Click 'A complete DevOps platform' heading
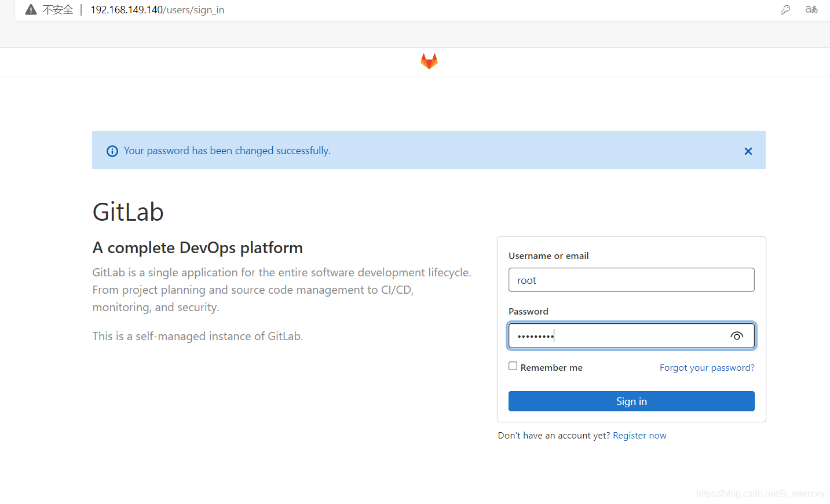 click(x=198, y=248)
